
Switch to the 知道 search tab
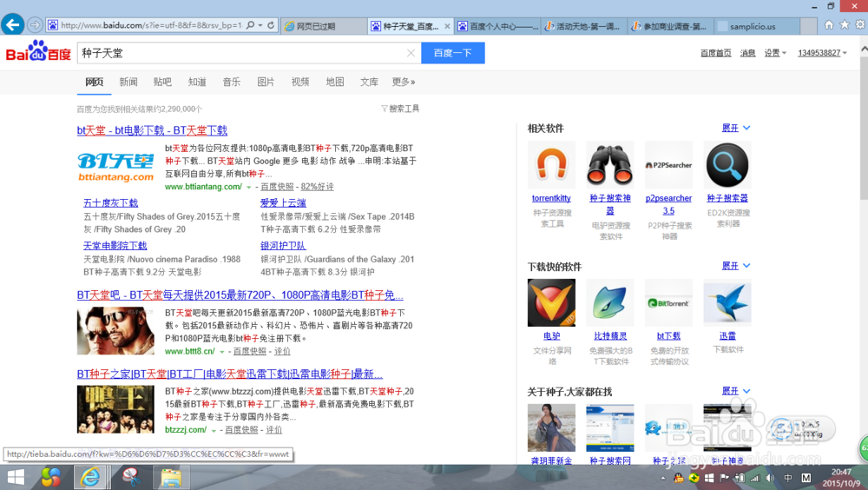point(197,82)
